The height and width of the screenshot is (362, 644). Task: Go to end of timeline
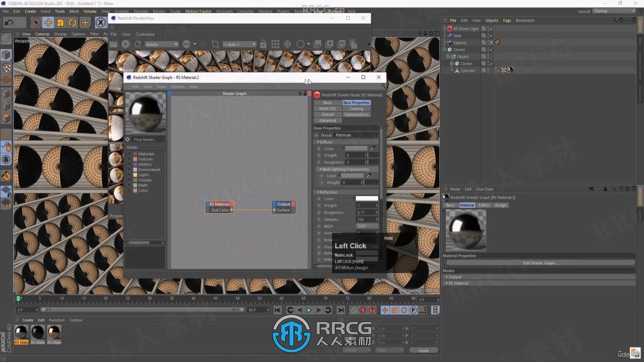tap(341, 310)
